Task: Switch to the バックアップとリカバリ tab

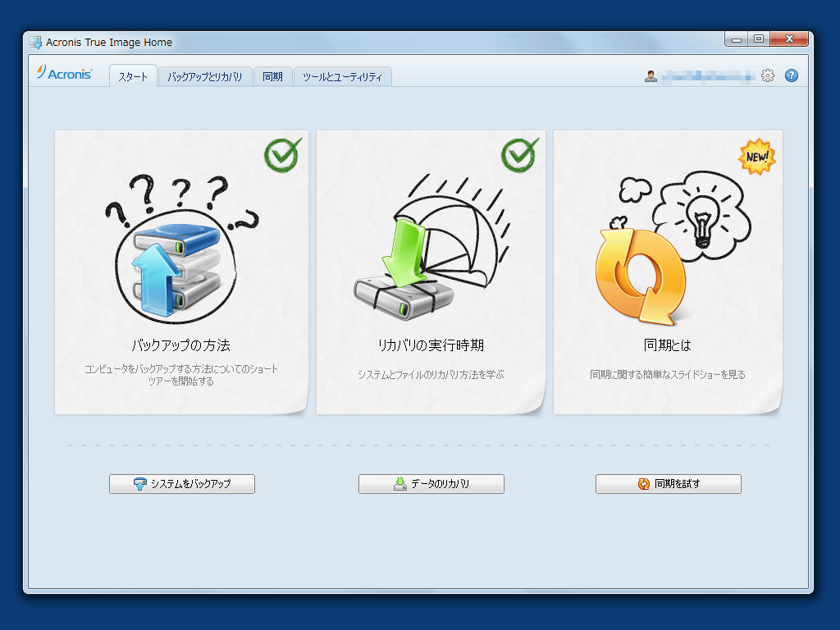Action: click(x=204, y=76)
